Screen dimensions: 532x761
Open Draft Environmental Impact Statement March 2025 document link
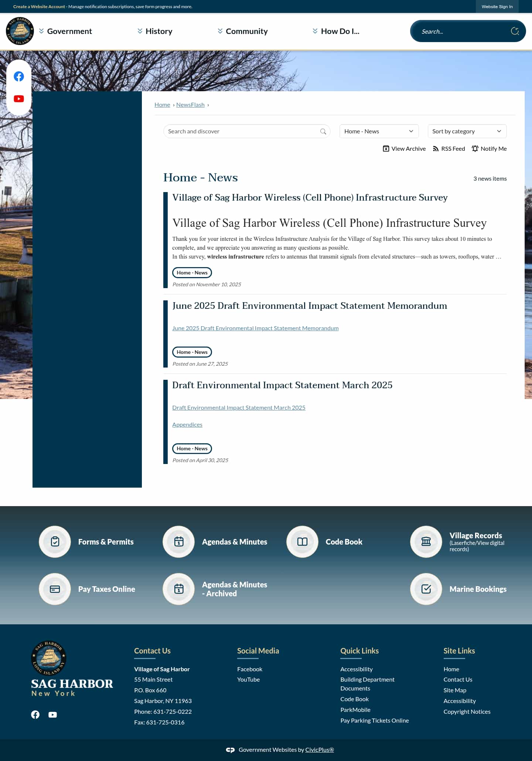click(239, 408)
